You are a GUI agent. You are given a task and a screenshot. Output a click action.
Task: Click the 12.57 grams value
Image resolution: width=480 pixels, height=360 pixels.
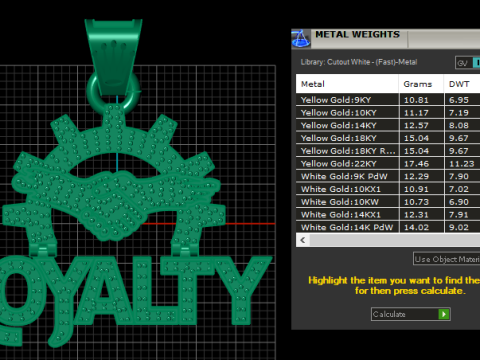tap(416, 125)
